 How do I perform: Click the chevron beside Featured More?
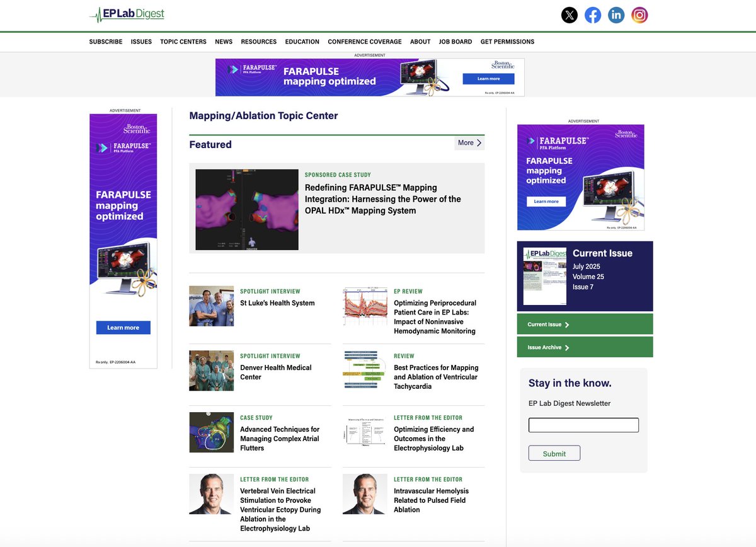click(479, 143)
